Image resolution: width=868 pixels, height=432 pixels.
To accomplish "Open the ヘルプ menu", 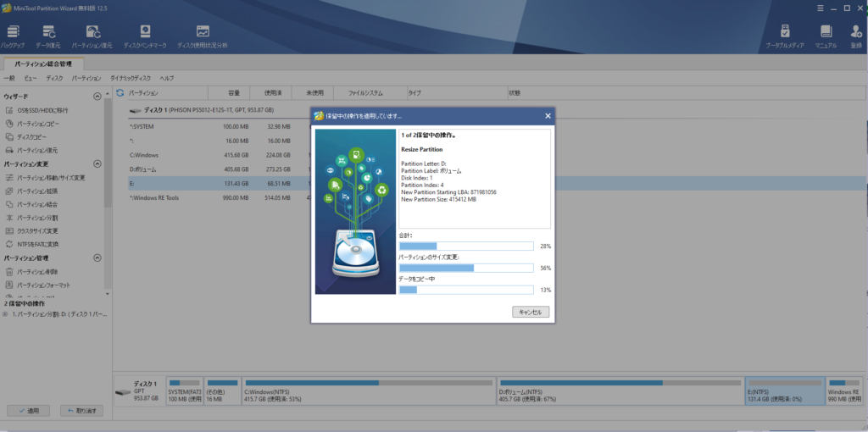I will [x=167, y=78].
